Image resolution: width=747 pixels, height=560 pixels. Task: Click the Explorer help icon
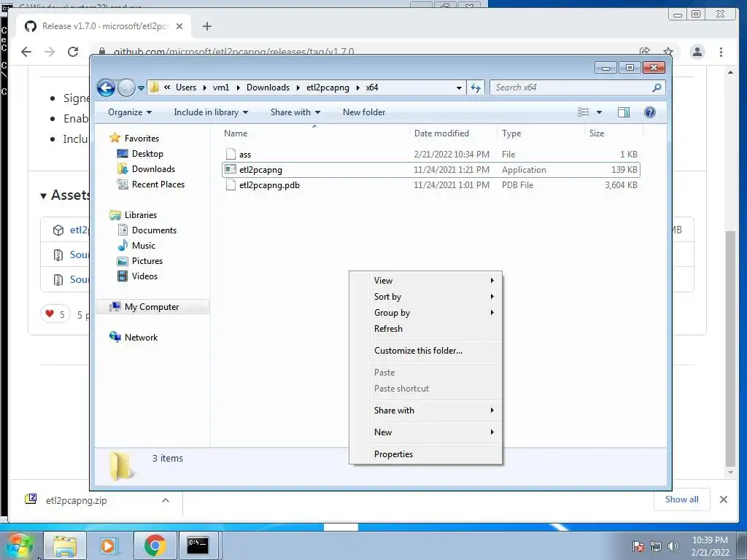tap(650, 112)
